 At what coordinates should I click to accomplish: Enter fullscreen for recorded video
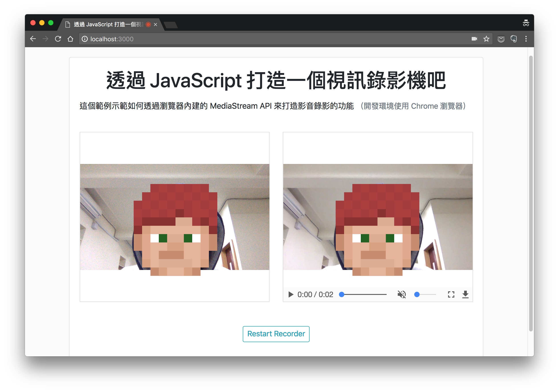click(451, 294)
